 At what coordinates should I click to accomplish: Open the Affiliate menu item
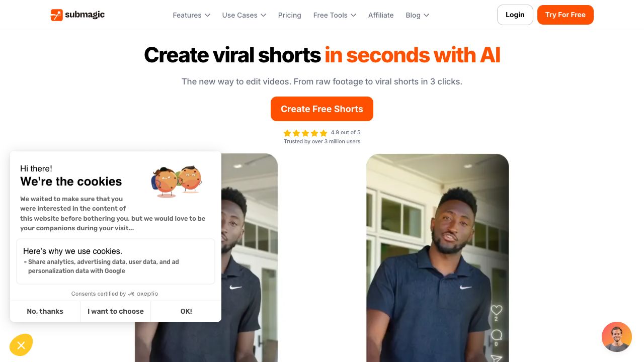(381, 15)
